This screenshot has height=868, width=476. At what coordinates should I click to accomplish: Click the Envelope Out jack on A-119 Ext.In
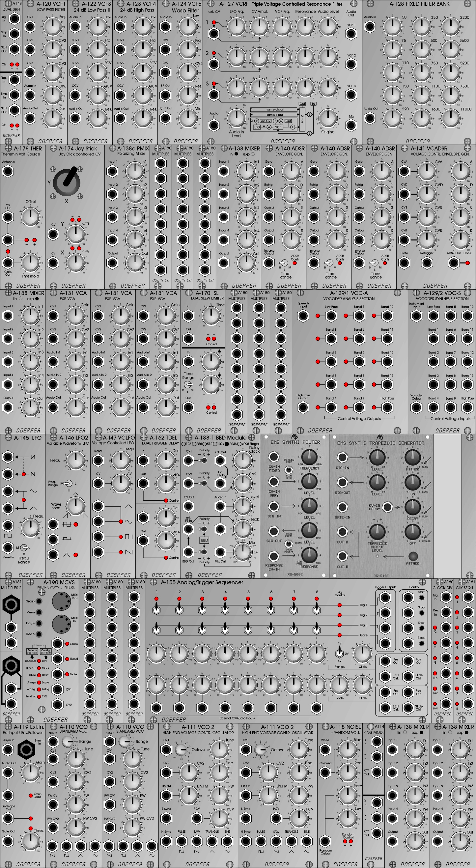pos(8,819)
